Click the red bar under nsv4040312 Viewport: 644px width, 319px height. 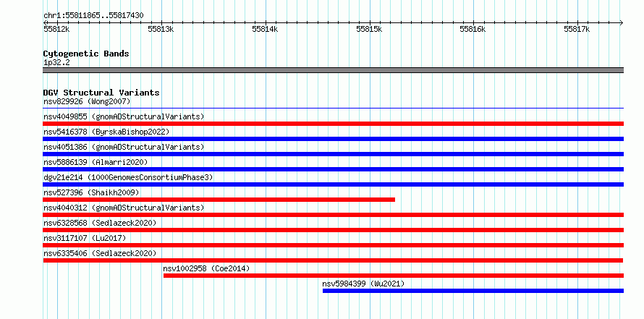[334, 215]
